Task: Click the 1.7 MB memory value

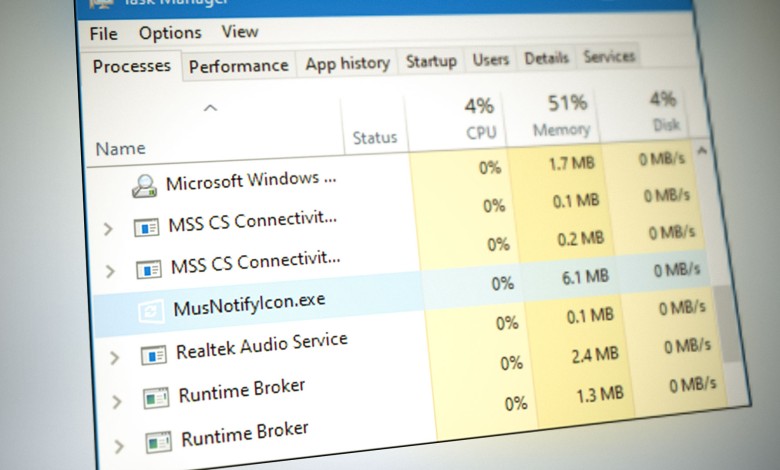Action: tap(572, 163)
